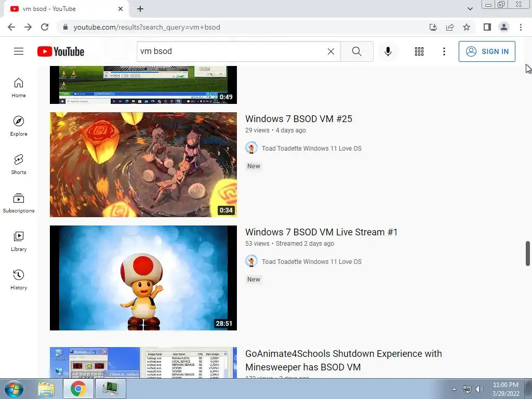Click the address bar URL

click(x=147, y=27)
